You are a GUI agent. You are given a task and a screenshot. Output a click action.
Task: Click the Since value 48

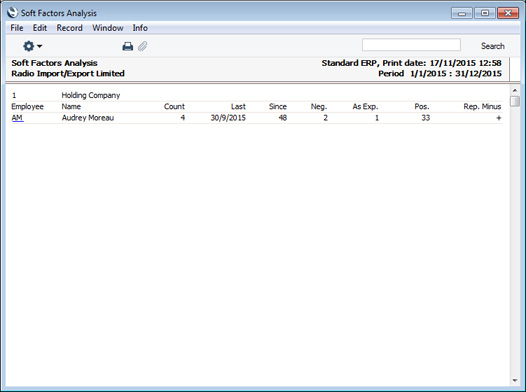point(282,118)
